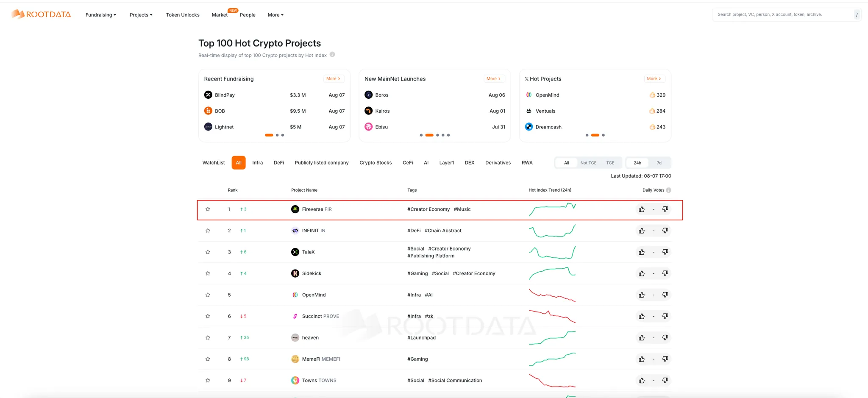
Task: Go to the first slide dot in New MainNet Launches
Action: click(421, 135)
